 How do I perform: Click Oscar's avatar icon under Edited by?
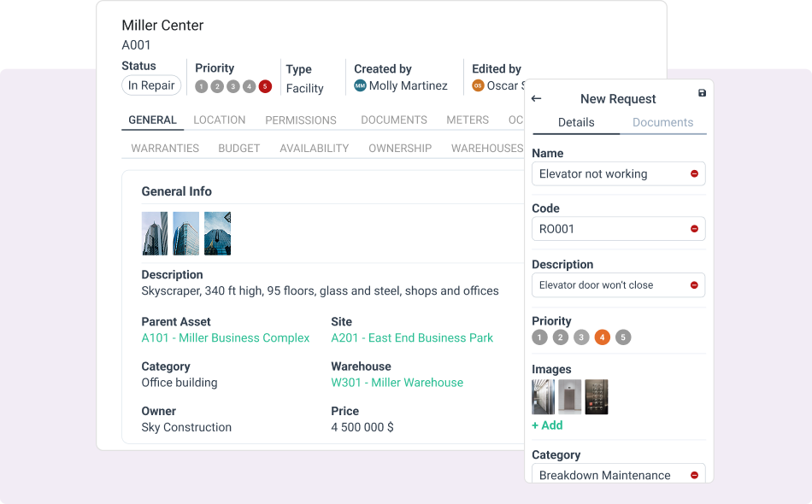[x=479, y=85]
